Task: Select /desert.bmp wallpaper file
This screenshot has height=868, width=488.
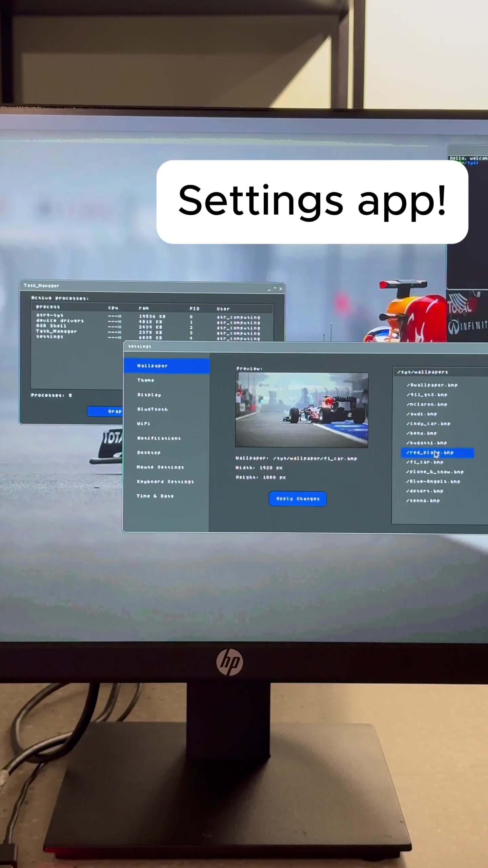Action: pyautogui.click(x=425, y=491)
